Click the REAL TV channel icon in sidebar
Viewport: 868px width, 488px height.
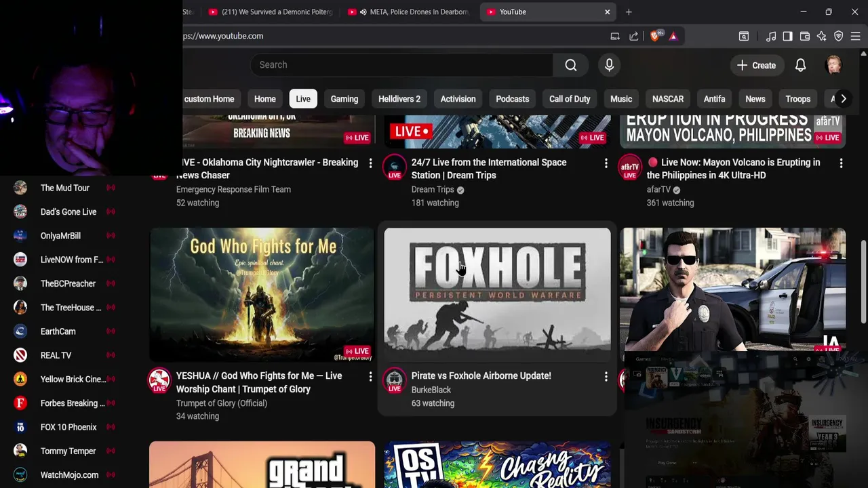point(20,355)
